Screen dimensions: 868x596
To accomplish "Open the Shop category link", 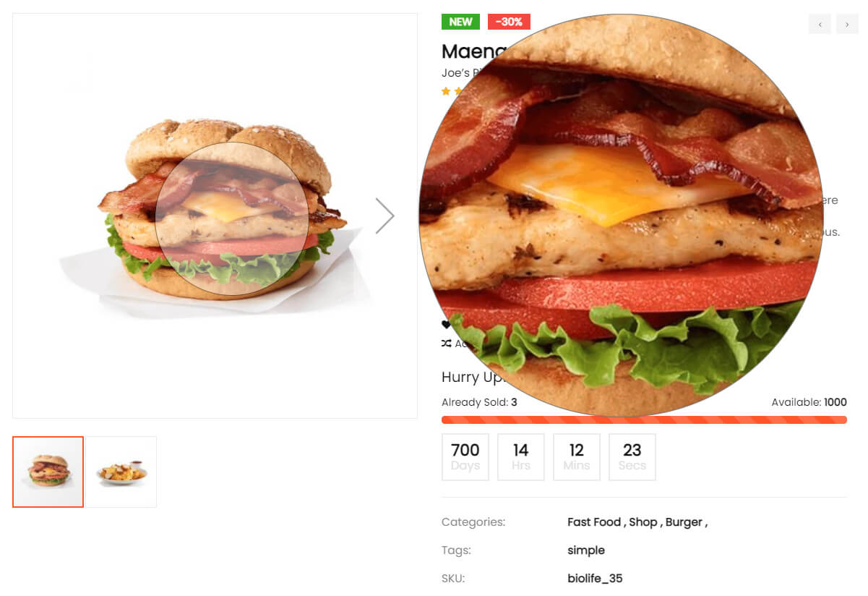I will point(643,522).
